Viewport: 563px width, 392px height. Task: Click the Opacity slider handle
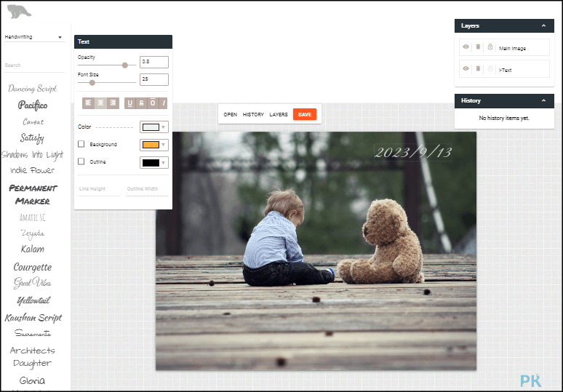click(x=125, y=65)
